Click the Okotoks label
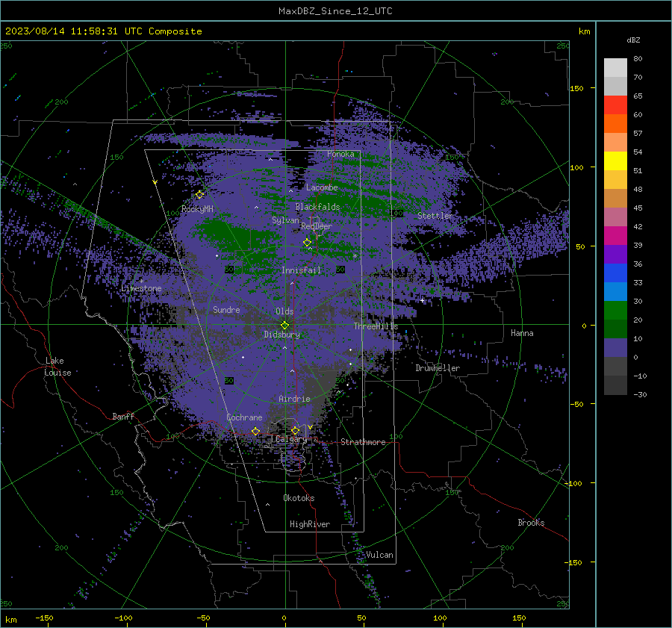The height and width of the screenshot is (628, 672). [x=299, y=498]
